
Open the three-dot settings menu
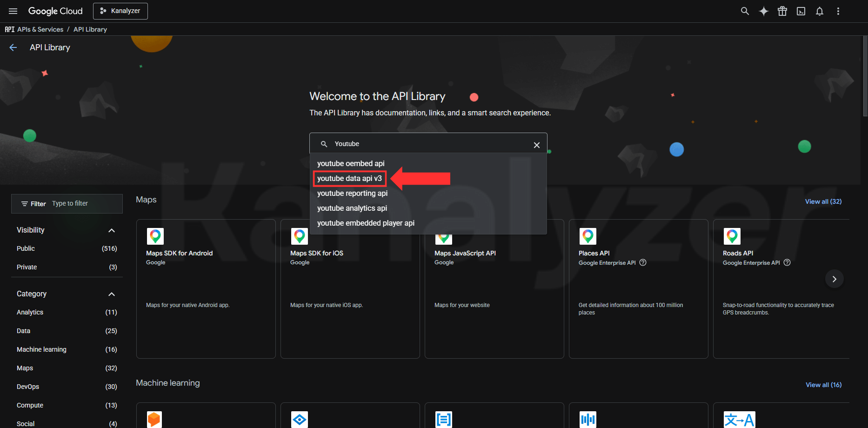pos(838,11)
